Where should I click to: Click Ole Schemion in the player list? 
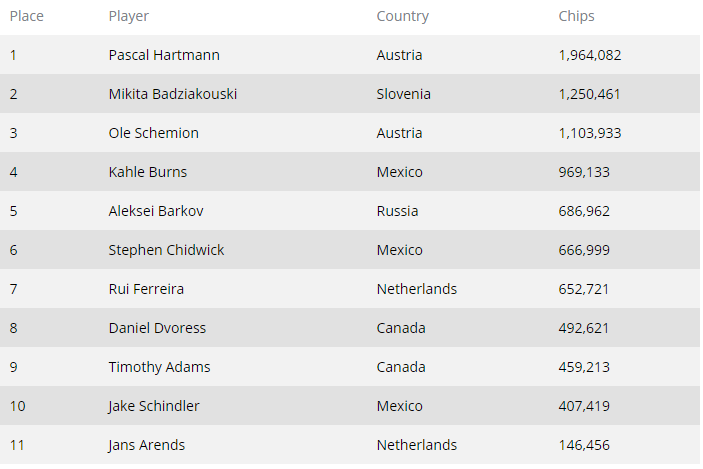tap(153, 133)
